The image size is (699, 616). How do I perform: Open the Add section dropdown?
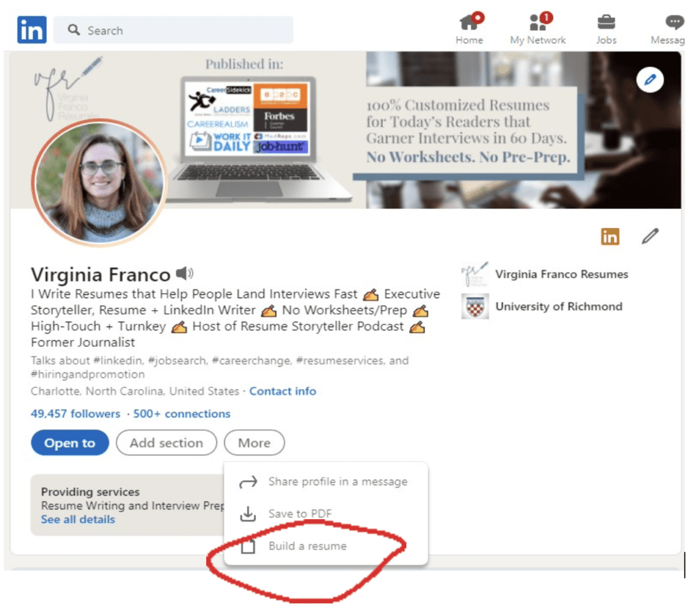(167, 443)
